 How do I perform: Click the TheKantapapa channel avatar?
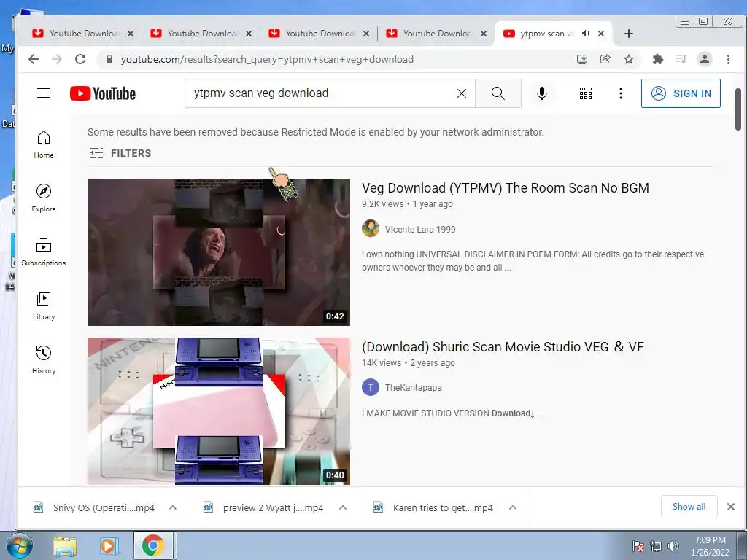[370, 388]
